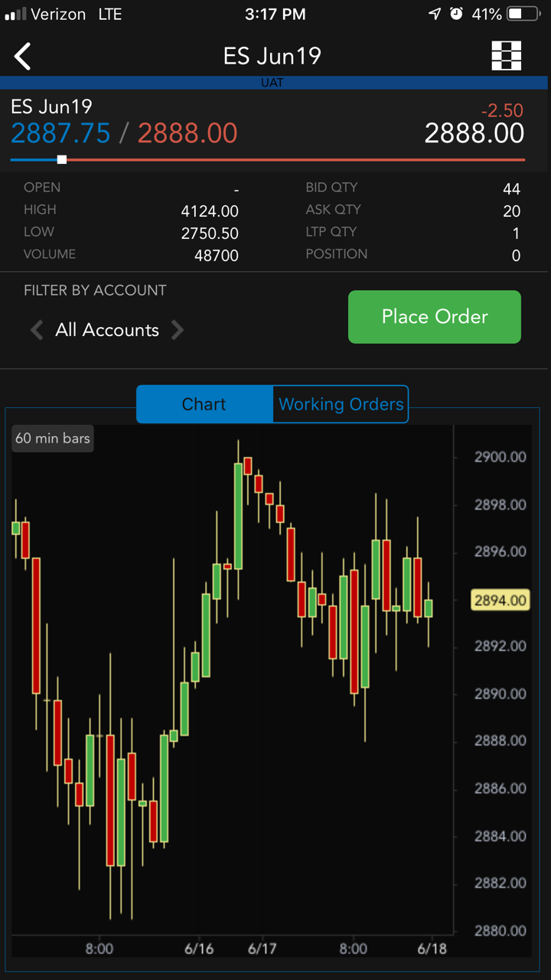Go to previous account with left chevron
This screenshot has height=980, width=551.
36,330
